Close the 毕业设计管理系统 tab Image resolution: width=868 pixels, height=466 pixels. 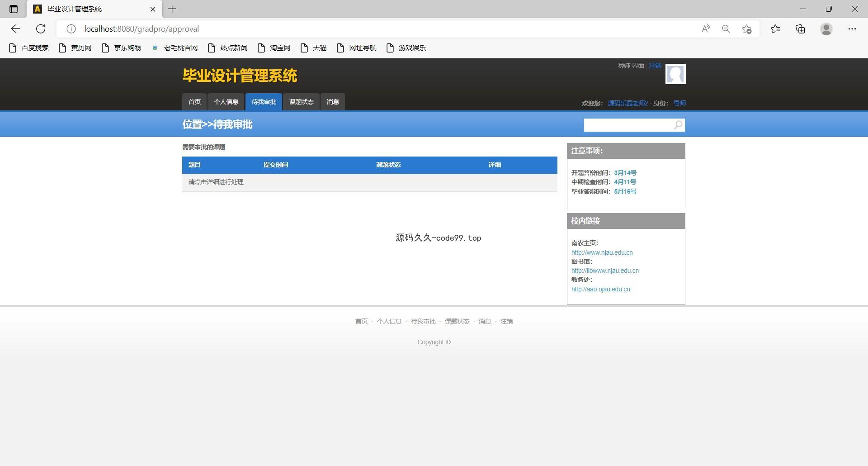pos(153,9)
